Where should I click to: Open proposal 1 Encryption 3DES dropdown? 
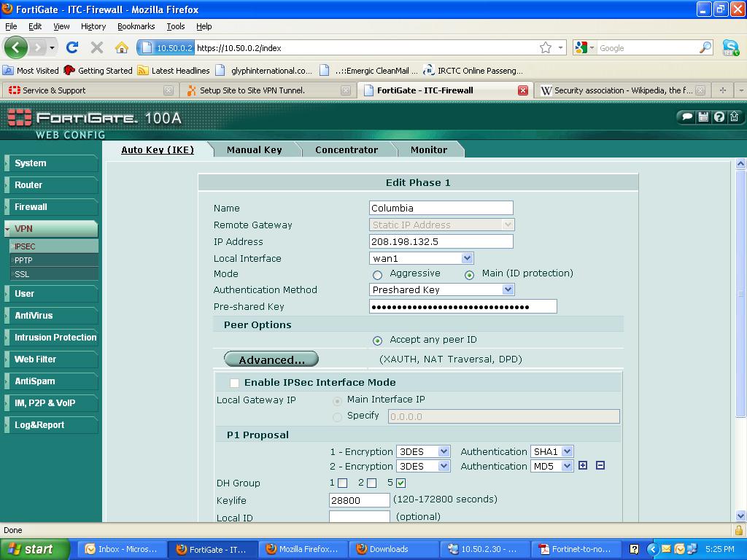423,451
